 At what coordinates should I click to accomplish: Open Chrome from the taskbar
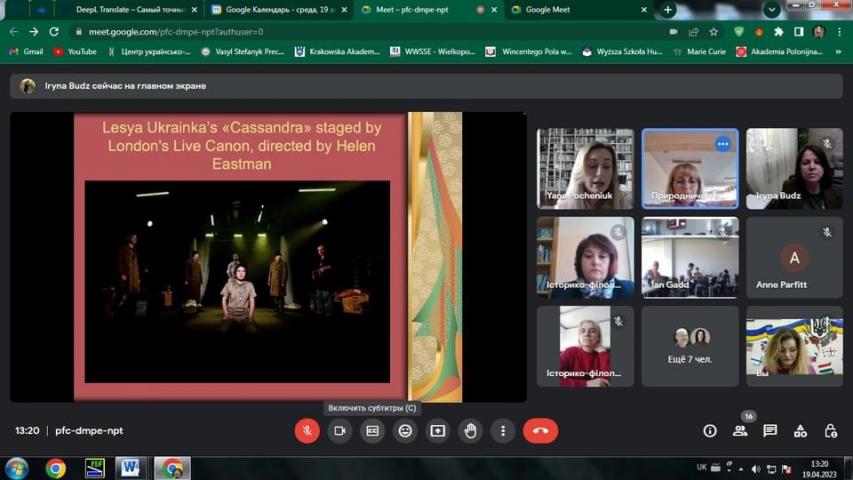pyautogui.click(x=55, y=469)
